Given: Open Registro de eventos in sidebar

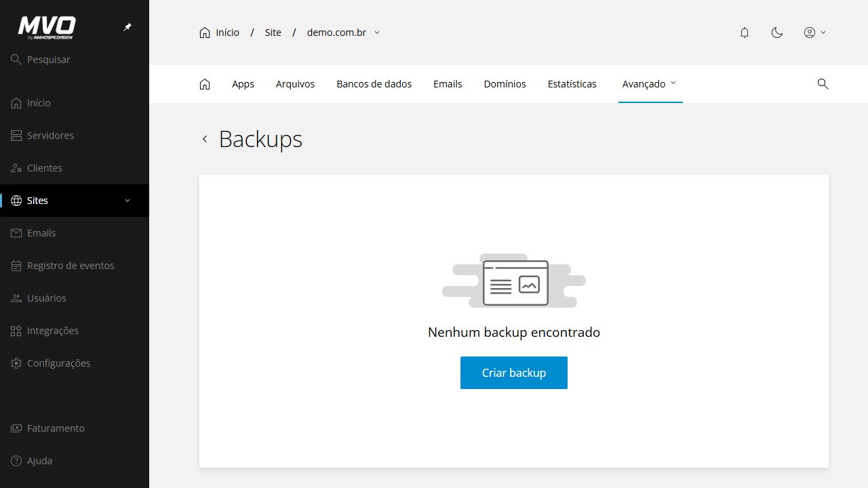Looking at the screenshot, I should [x=75, y=266].
